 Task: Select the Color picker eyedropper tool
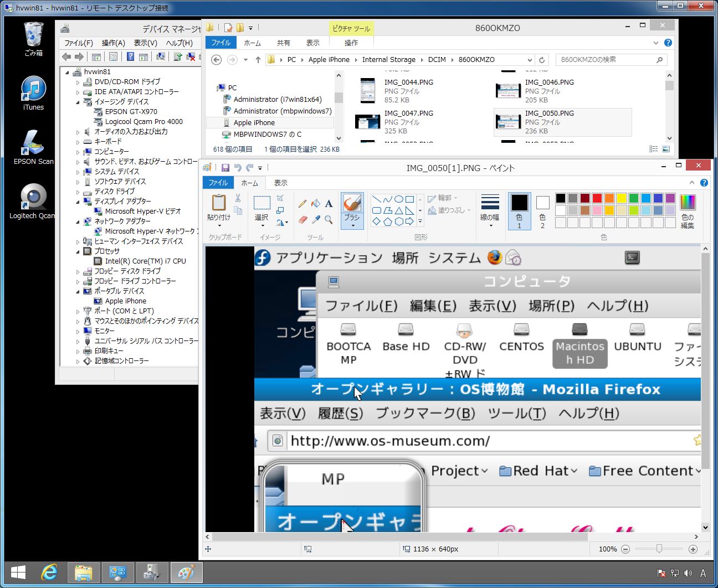tap(316, 220)
